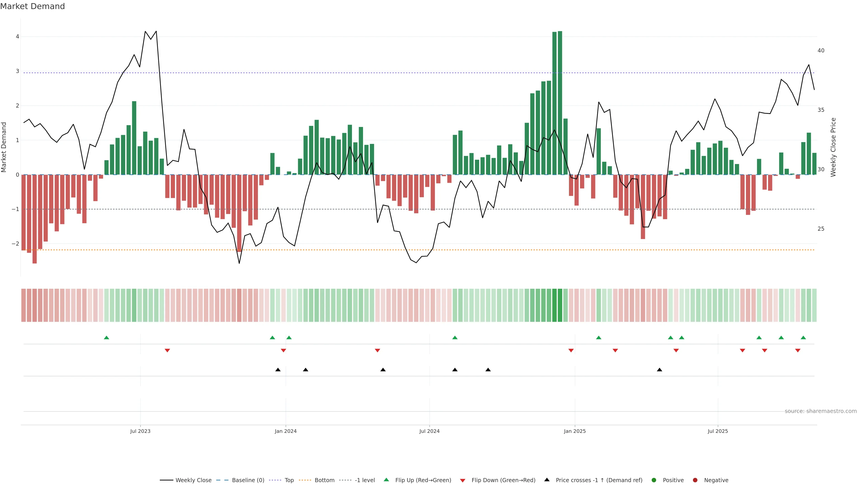Click the leftmost red flip-down triangle marker
This screenshot has width=868, height=488.
click(167, 351)
